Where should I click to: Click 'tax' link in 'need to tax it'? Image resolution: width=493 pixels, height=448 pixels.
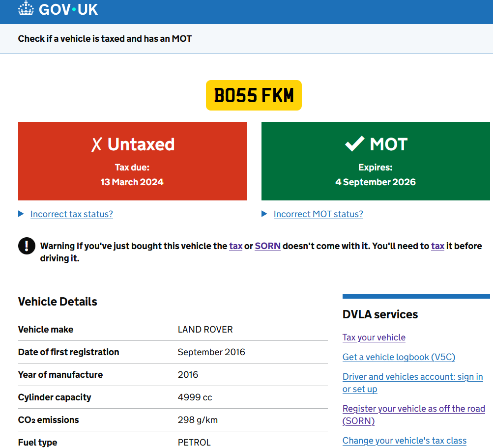(437, 246)
